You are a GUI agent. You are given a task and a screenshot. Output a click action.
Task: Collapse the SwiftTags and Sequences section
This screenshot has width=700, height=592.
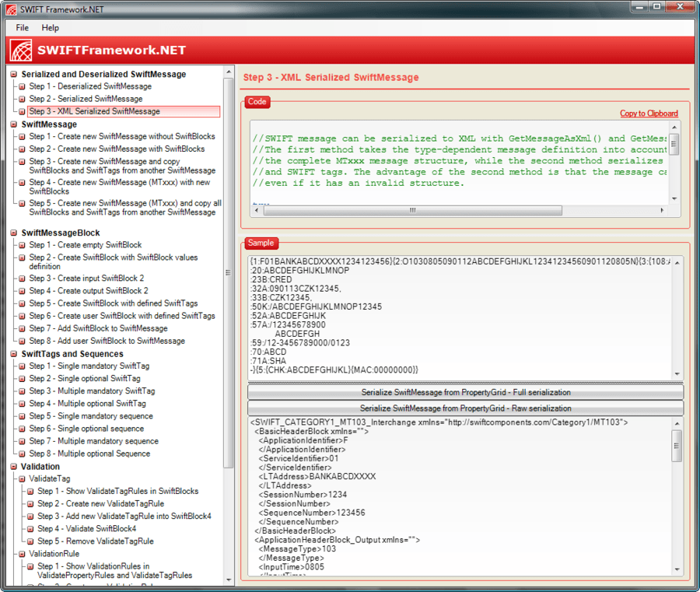pyautogui.click(x=14, y=354)
